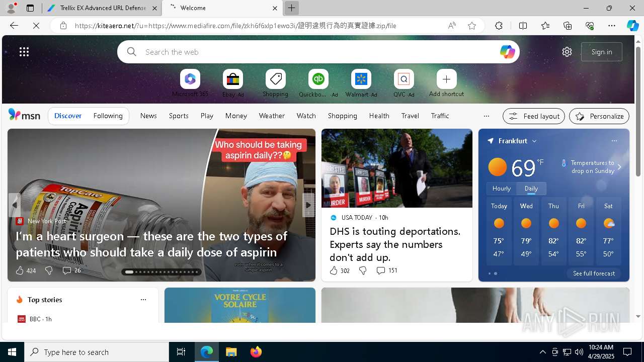Image resolution: width=644 pixels, height=362 pixels.
Task: Open Browser essentials heart icon
Action: coord(590,26)
